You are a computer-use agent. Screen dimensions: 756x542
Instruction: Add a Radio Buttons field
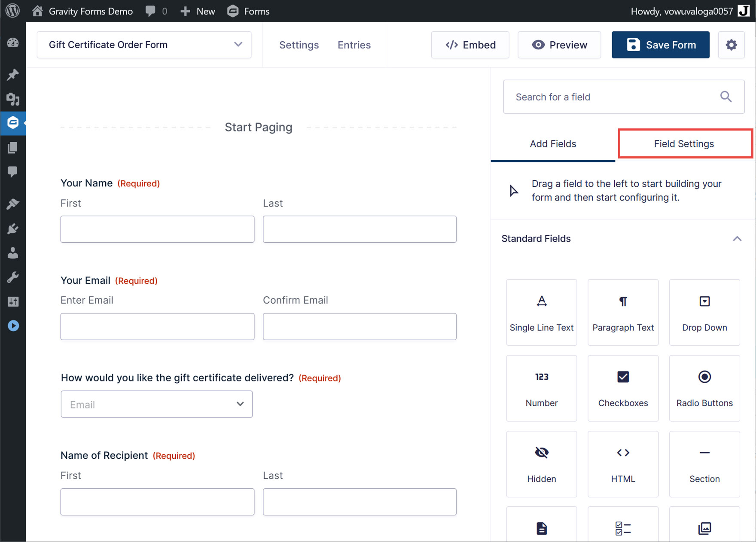pyautogui.click(x=704, y=388)
